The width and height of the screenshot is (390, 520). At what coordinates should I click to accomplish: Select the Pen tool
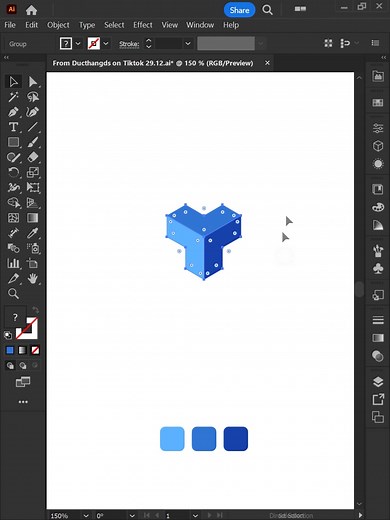13,112
